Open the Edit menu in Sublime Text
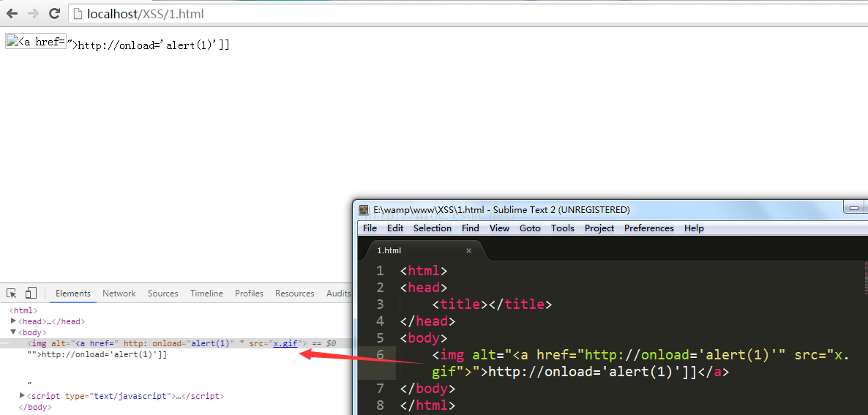 point(395,228)
